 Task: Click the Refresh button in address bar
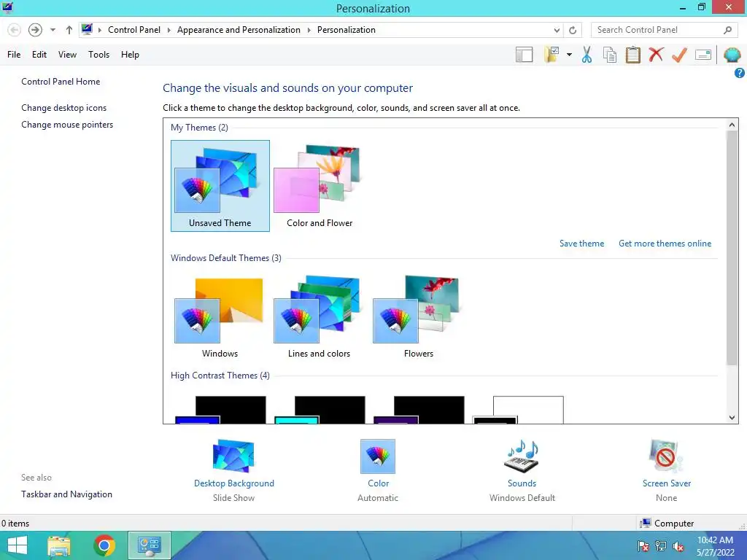tap(573, 30)
